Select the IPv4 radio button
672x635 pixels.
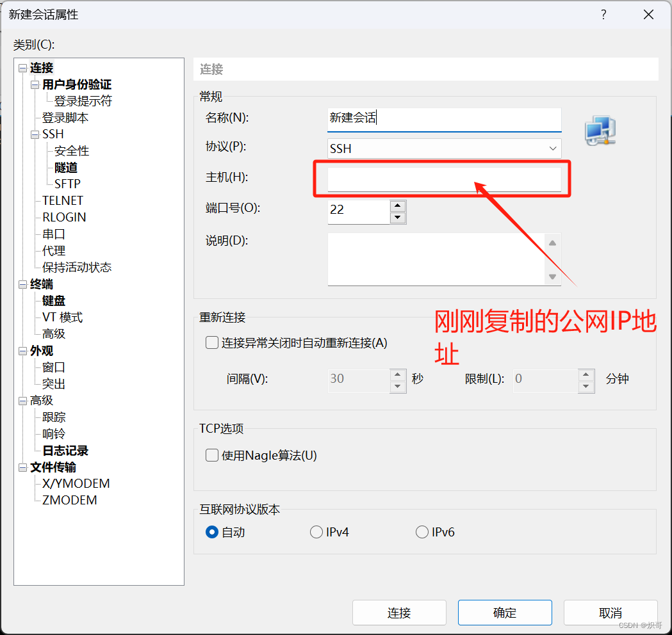click(316, 531)
